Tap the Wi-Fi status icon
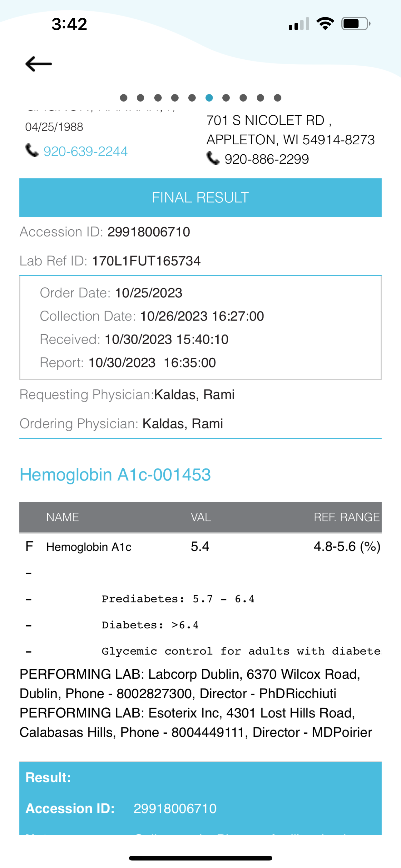The height and width of the screenshot is (868, 401). [x=325, y=23]
